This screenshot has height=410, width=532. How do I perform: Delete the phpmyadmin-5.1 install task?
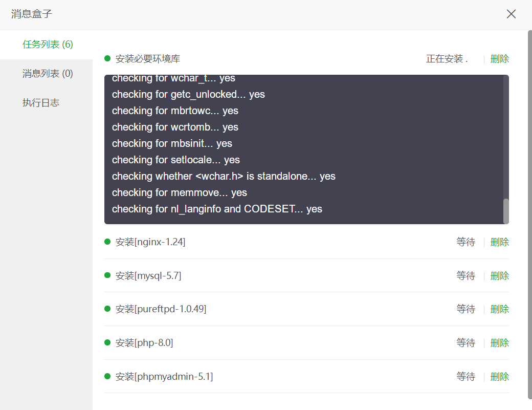point(499,377)
